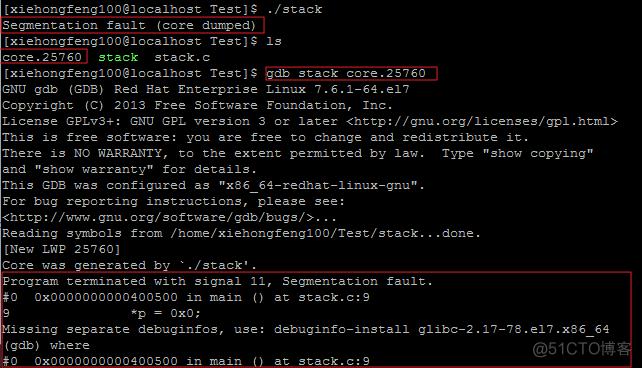Click the 'ls' command text
Screen dimensions: 642x368
pos(274,41)
